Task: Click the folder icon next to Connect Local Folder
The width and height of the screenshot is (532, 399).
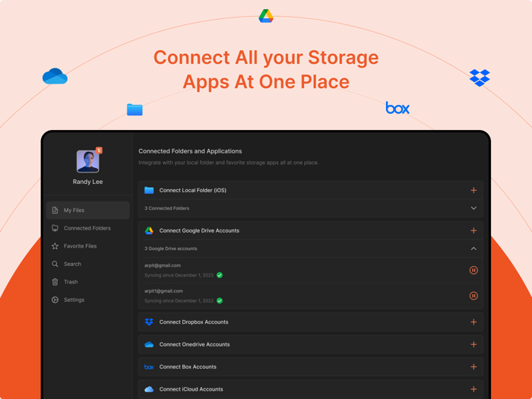Action: (149, 190)
